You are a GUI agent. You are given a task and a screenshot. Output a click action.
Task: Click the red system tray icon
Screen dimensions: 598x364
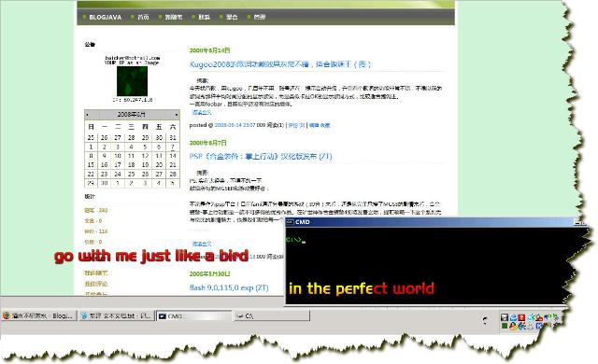click(521, 317)
